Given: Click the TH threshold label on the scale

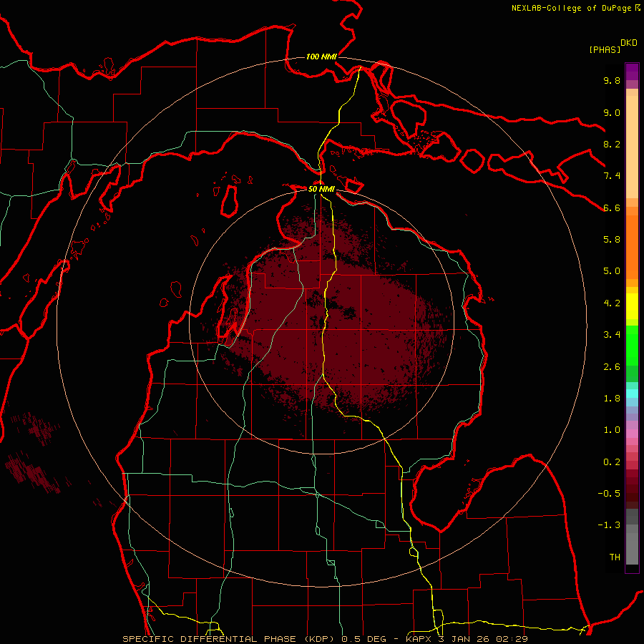Looking at the screenshot, I should (615, 557).
